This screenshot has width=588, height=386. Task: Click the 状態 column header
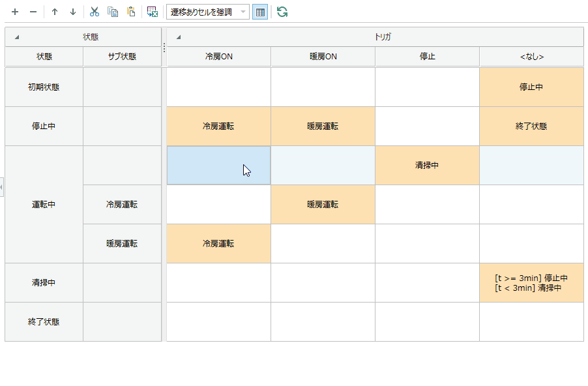(x=44, y=57)
